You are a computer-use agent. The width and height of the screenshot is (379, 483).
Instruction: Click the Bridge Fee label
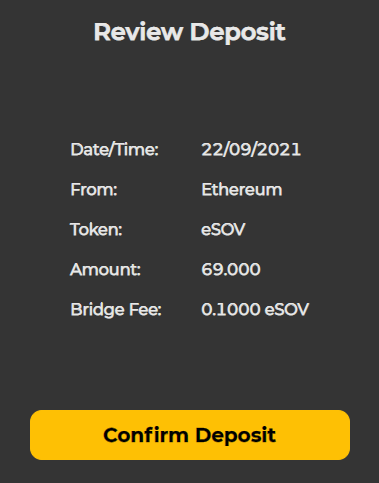(x=116, y=310)
